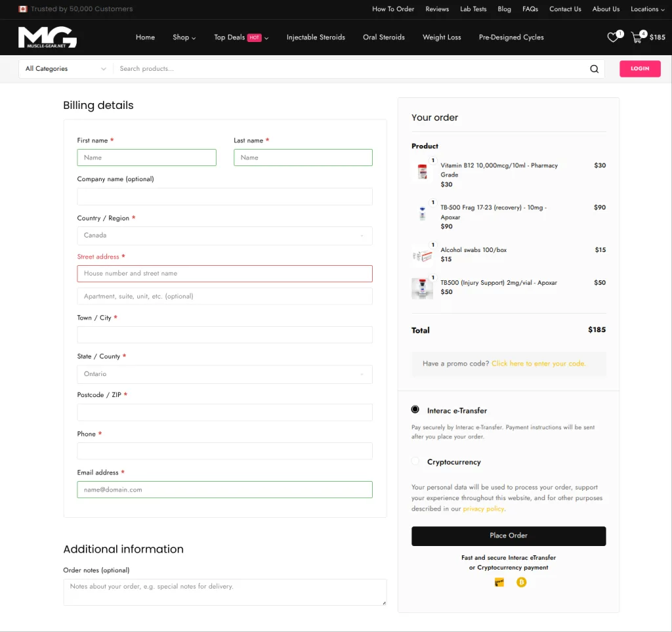Focus the First name field

click(146, 158)
